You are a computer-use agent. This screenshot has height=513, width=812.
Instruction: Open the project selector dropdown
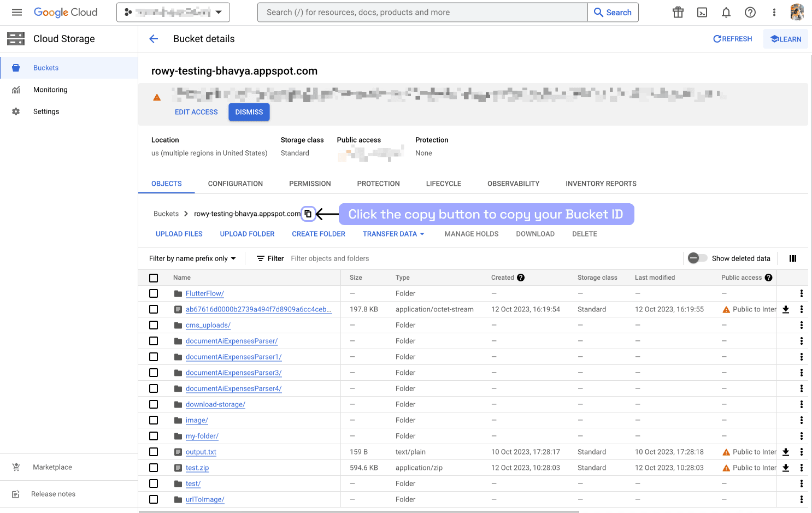tap(173, 12)
